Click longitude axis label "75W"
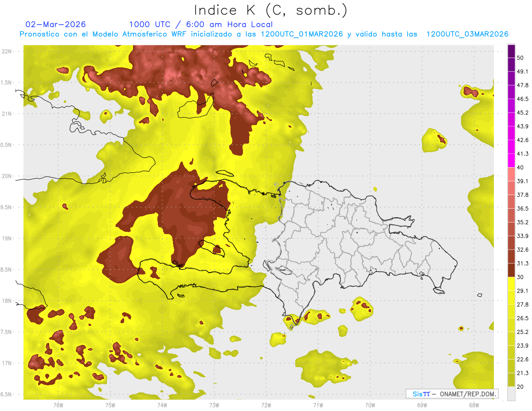Image resolution: width=532 pixels, height=411 pixels. pos(110,405)
